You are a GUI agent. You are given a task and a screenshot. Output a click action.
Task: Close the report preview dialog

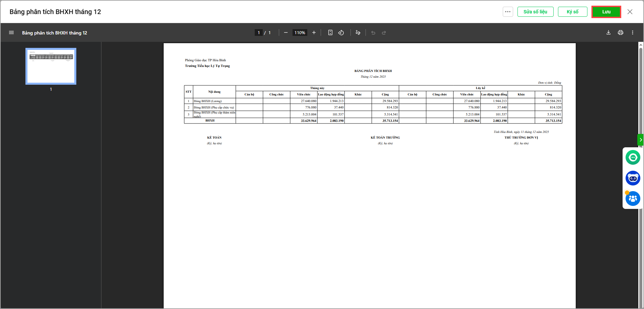pos(630,12)
